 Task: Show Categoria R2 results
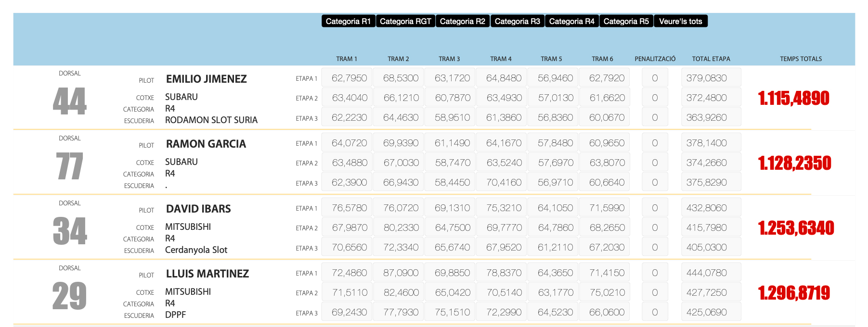(462, 21)
